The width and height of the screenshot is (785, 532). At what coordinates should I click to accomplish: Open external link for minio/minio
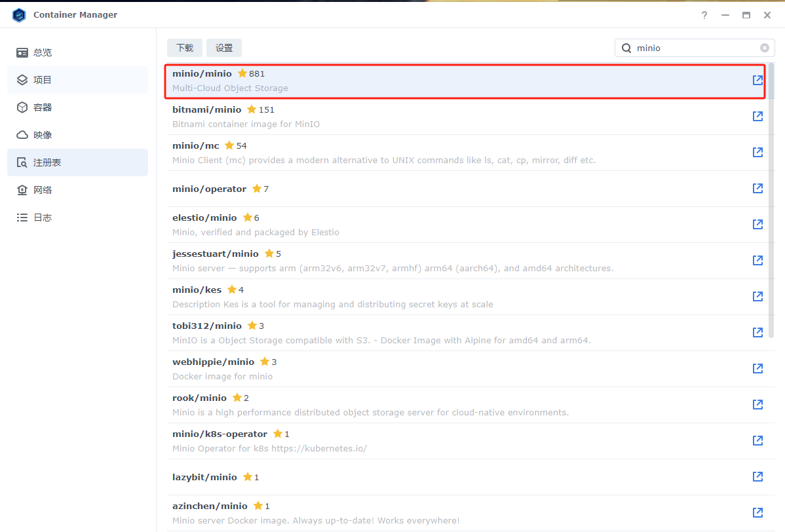pyautogui.click(x=757, y=80)
